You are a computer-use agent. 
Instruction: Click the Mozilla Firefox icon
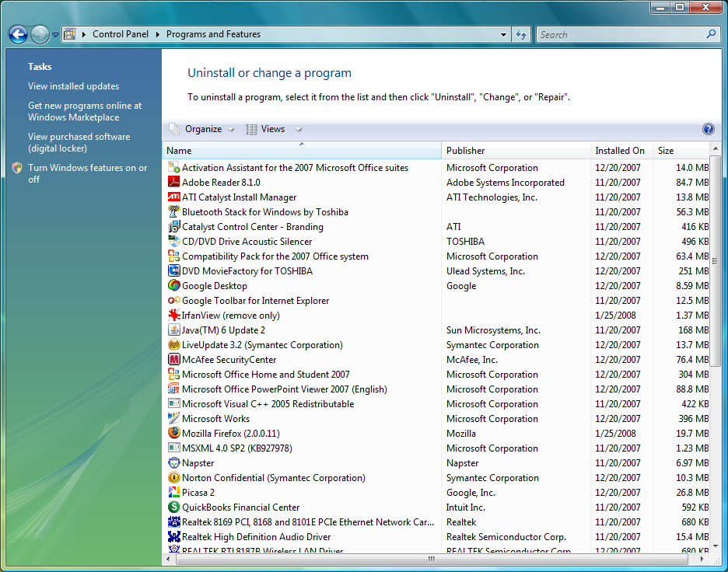coord(173,434)
